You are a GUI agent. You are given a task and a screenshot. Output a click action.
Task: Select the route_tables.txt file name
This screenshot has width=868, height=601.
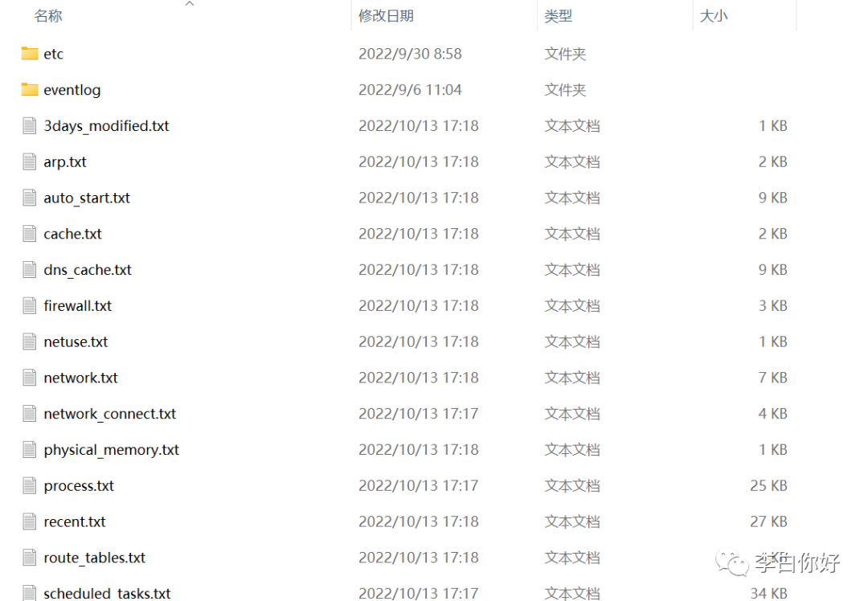[95, 558]
